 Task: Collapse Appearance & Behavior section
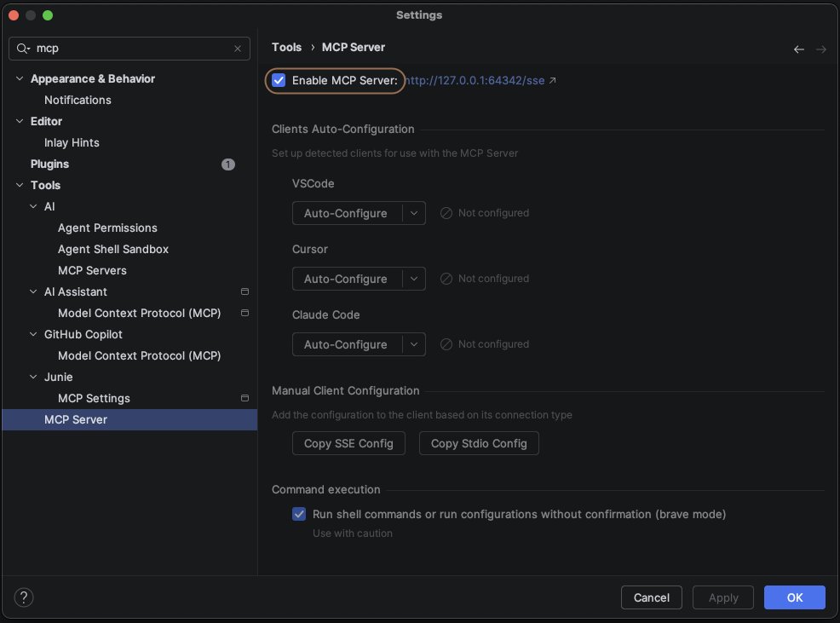click(20, 78)
